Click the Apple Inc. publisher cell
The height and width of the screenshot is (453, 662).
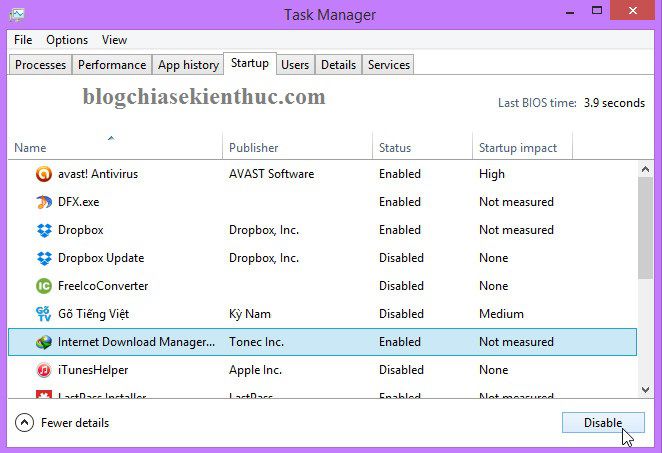click(x=255, y=370)
